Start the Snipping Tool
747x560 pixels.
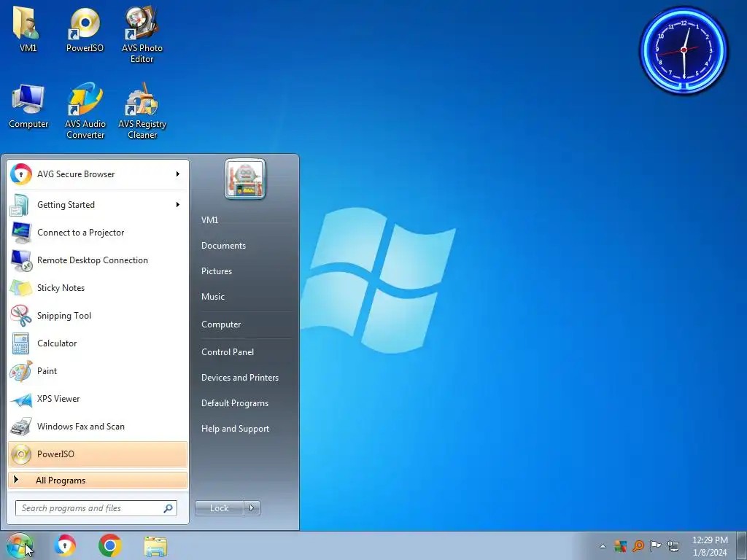[x=98, y=315]
